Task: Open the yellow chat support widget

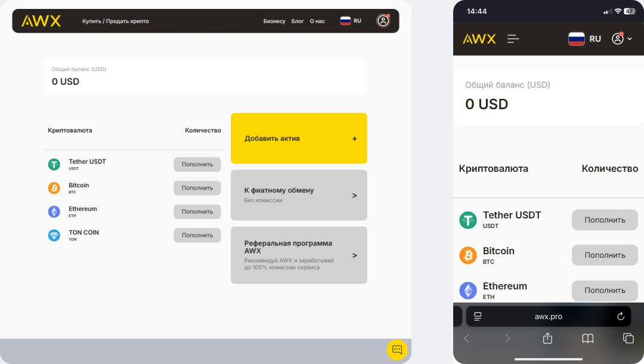Action: pos(397,350)
